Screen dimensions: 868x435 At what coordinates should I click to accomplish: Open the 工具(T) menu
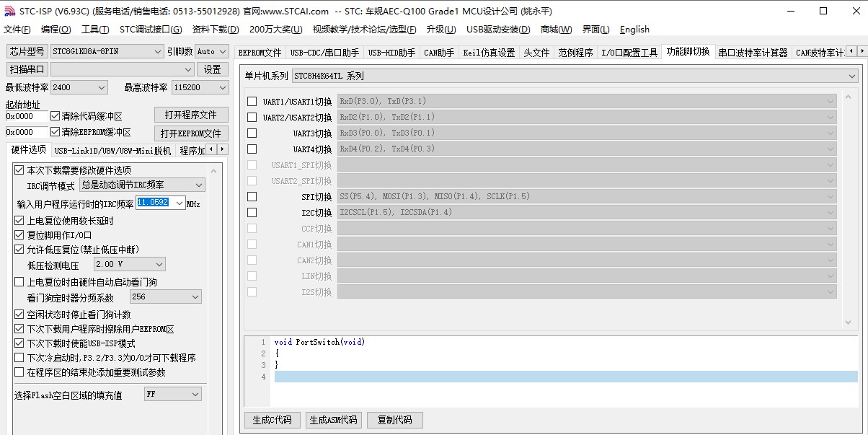click(x=95, y=30)
